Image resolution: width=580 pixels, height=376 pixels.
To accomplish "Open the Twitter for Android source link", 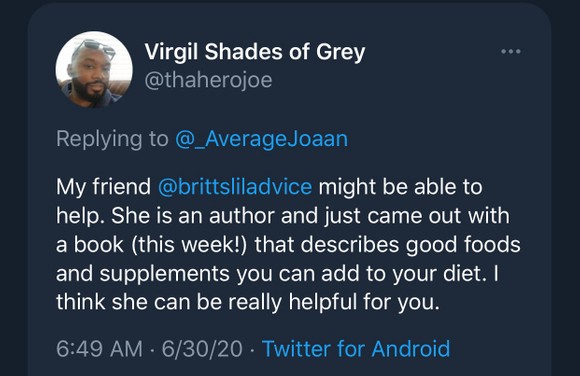I will [356, 349].
